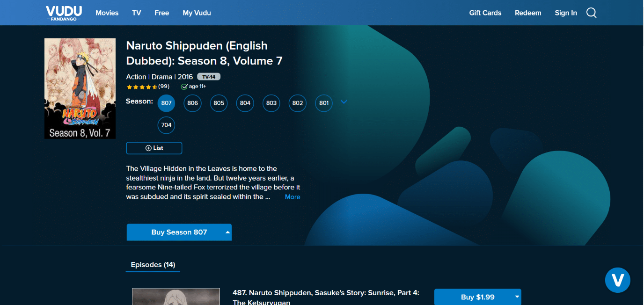Select season 804
644x305 pixels.
click(245, 103)
